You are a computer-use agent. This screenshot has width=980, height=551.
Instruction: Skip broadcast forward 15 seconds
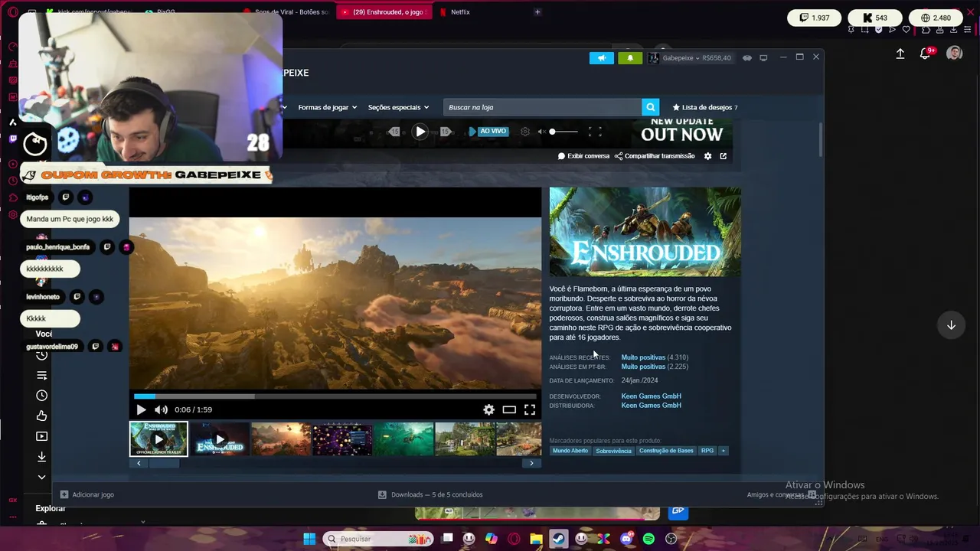coord(445,132)
